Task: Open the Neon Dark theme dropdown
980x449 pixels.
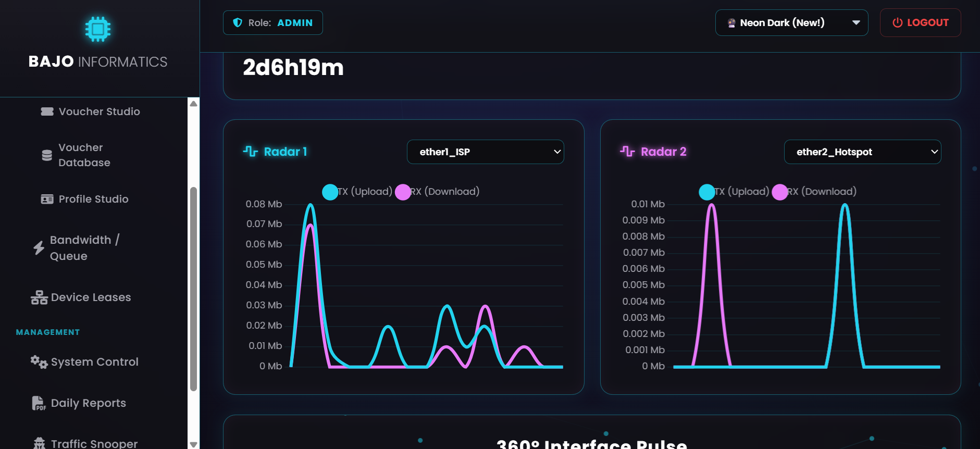Action: [791, 23]
